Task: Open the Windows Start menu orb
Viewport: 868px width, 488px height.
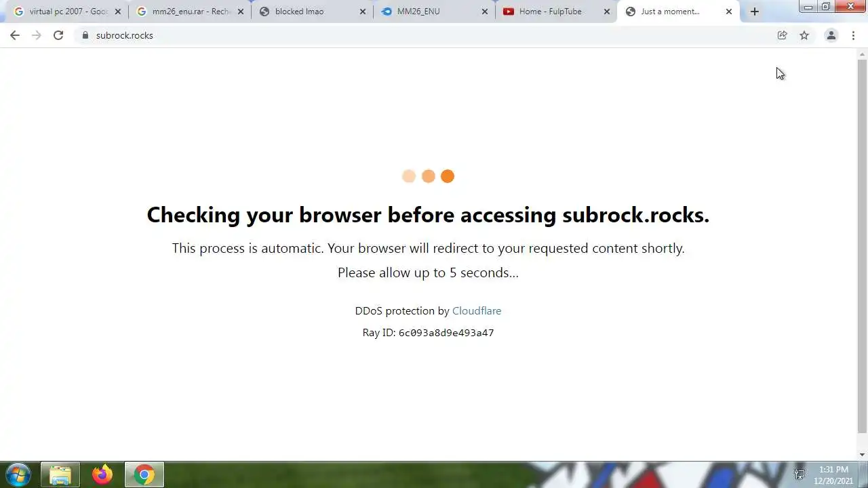Action: pyautogui.click(x=18, y=474)
